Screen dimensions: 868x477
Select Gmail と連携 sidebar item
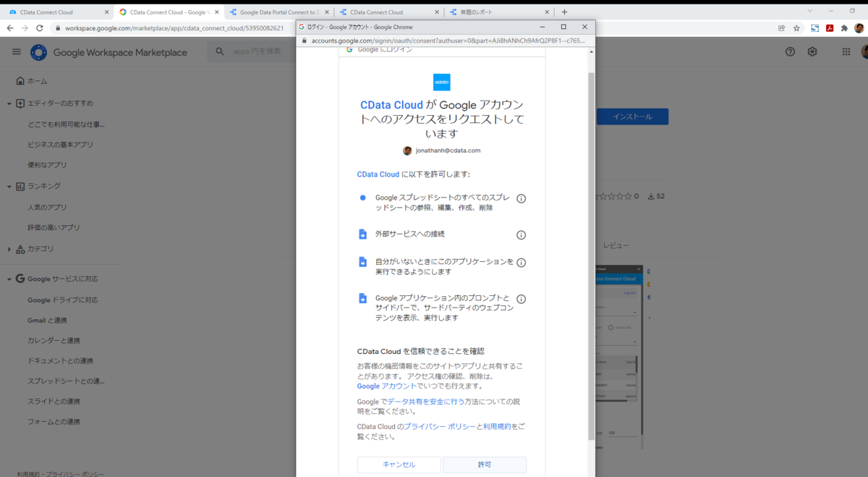[47, 320]
